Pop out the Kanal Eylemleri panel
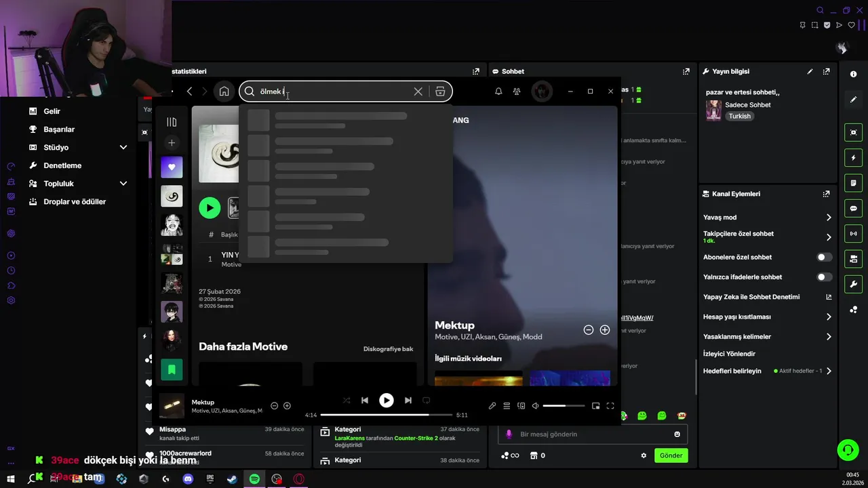Screen dimensions: 868x488 (x=826, y=194)
